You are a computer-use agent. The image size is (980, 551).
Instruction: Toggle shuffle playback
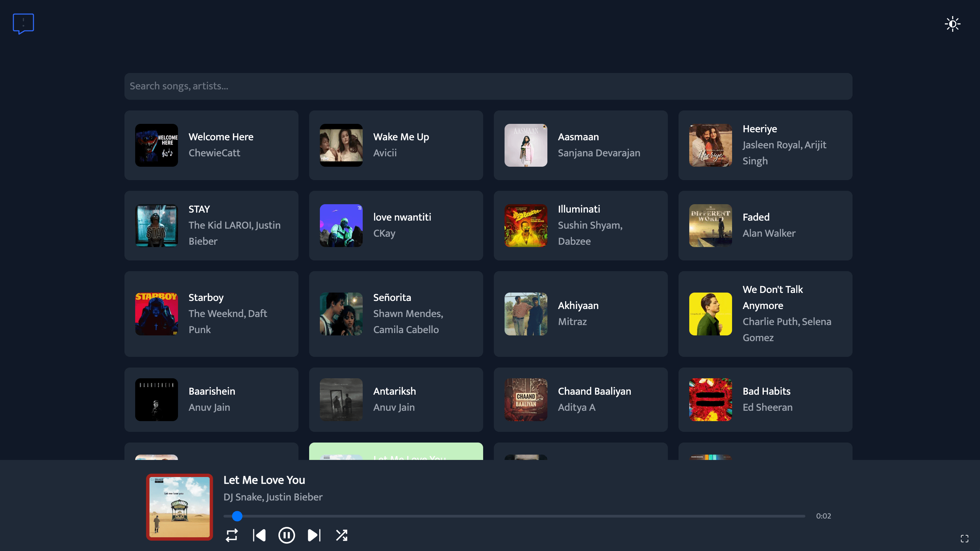coord(342,535)
